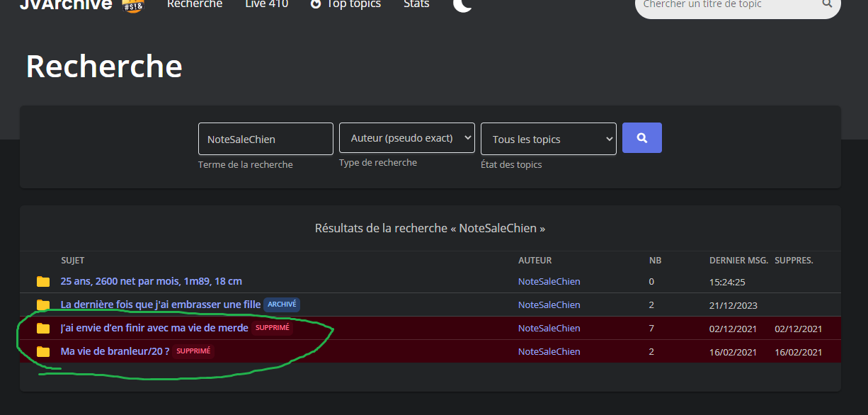Viewport: 868px width, 415px height.
Task: Click last message time 15:24:25
Action: click(727, 282)
